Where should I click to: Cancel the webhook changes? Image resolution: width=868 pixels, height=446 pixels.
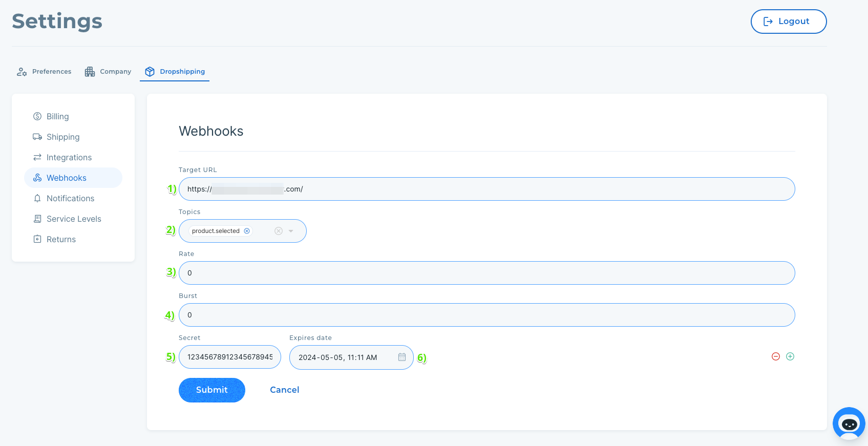pos(284,390)
